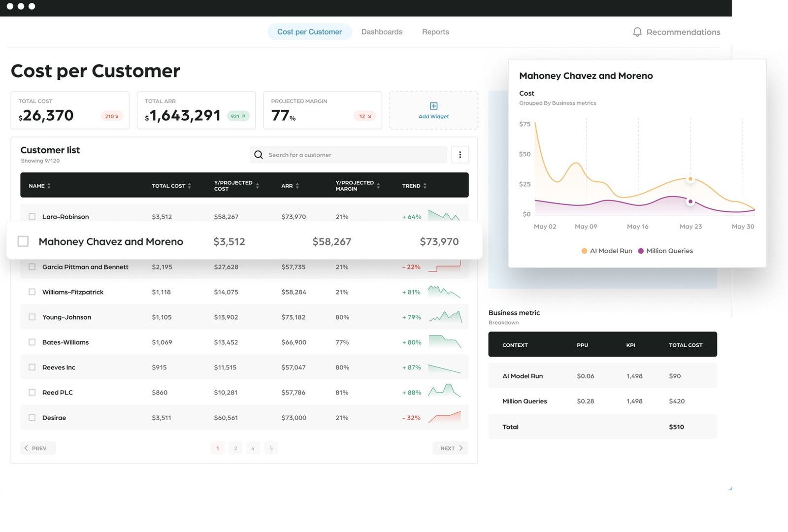Open the Reports tab

tap(435, 32)
